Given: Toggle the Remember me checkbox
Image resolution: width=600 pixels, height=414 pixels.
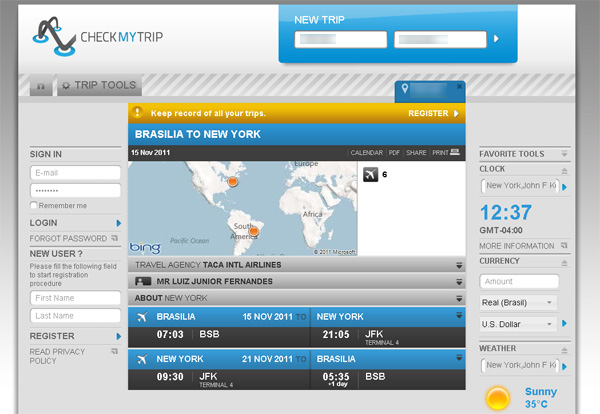Looking at the screenshot, I should click(x=34, y=205).
